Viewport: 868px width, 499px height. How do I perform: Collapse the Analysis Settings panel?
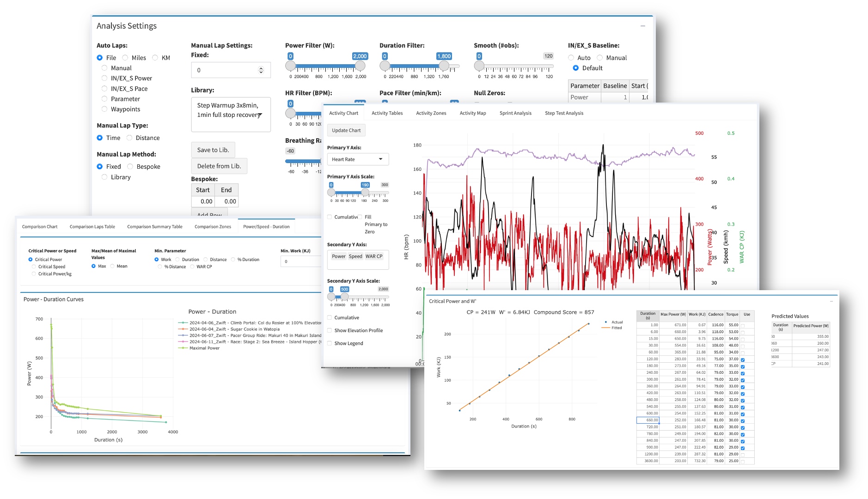click(x=642, y=26)
